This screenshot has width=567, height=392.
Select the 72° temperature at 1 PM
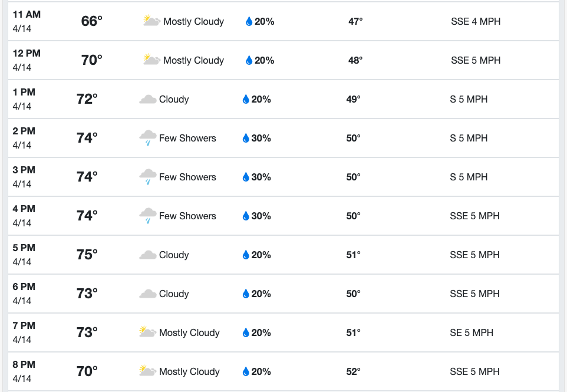[87, 99]
